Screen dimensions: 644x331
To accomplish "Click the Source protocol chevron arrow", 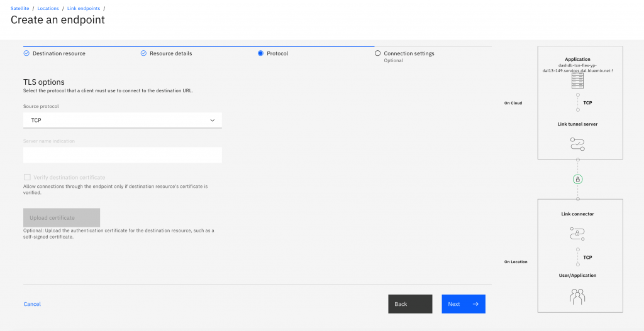I will pyautogui.click(x=213, y=120).
